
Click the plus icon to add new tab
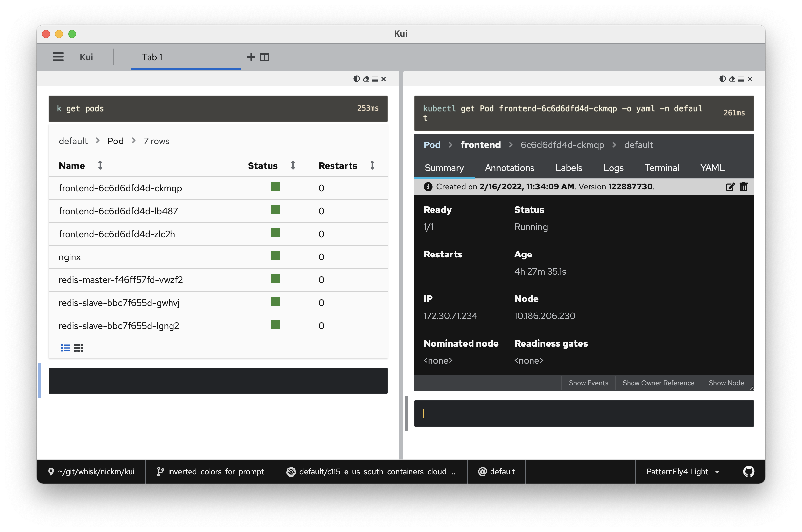point(251,57)
